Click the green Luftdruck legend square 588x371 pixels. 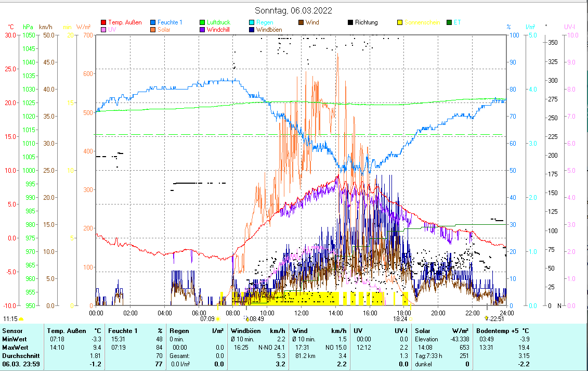202,22
